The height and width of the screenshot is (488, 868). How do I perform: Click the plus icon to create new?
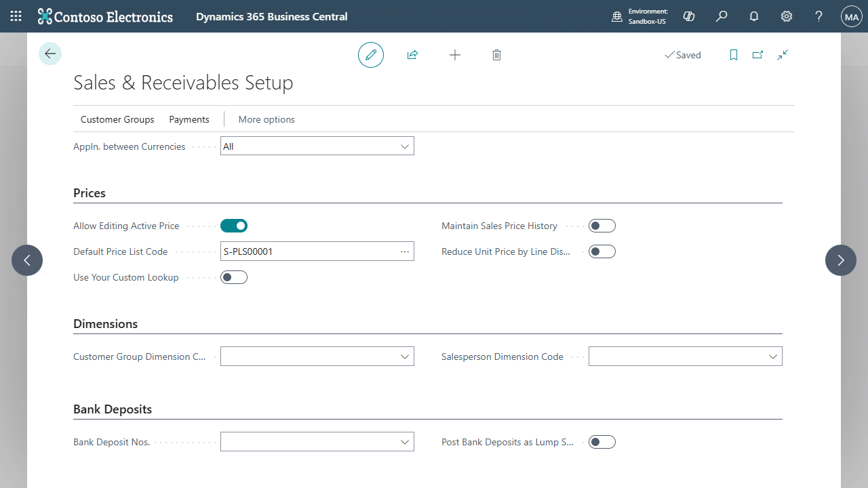click(455, 55)
